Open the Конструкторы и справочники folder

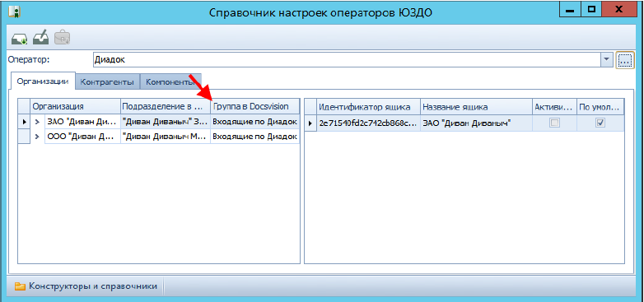[86, 286]
